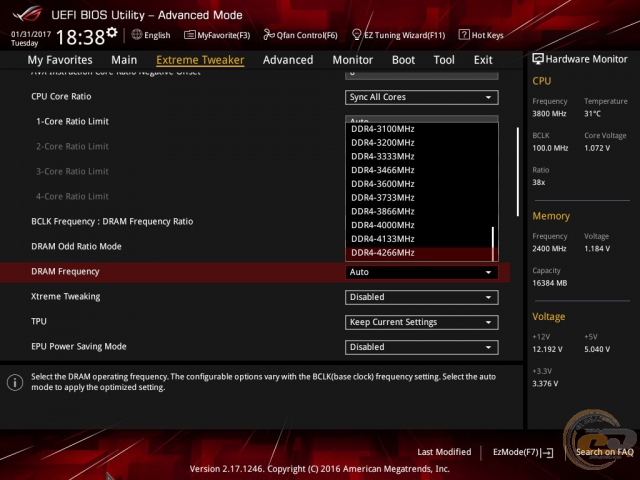Click the frequency list scrollbar thumb

point(493,244)
